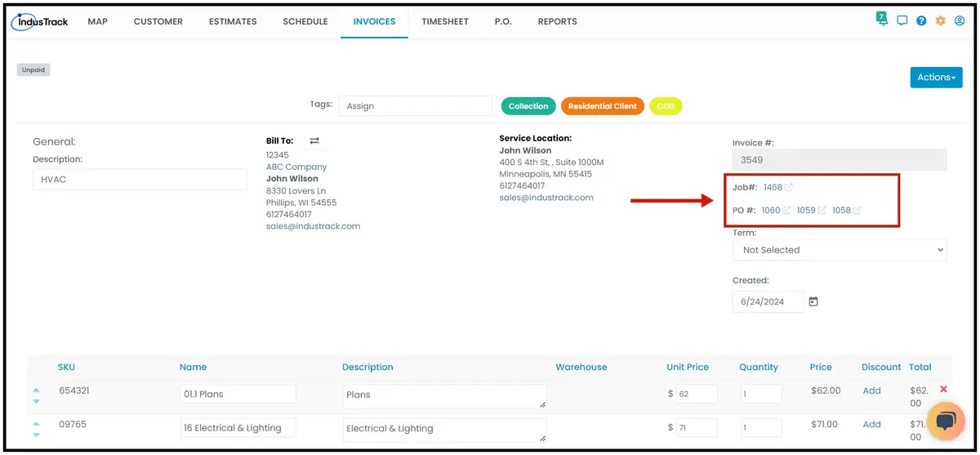Select the INVOICES tab
Viewport: 980px width, 455px height.
click(x=374, y=21)
